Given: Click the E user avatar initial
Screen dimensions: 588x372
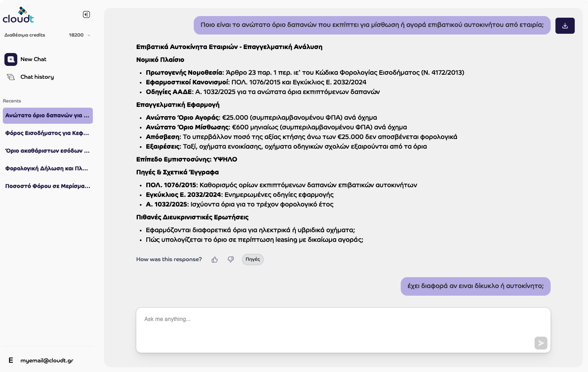Looking at the screenshot, I should pos(11,360).
